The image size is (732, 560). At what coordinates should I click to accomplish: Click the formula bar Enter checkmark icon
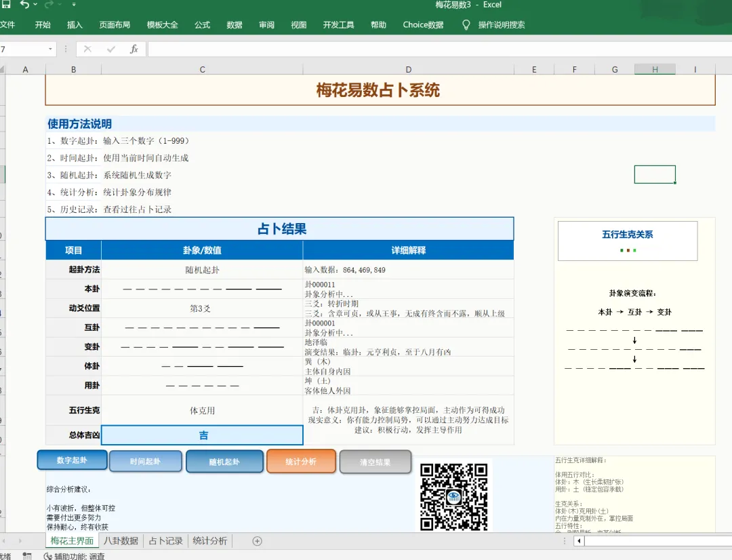pyautogui.click(x=110, y=49)
